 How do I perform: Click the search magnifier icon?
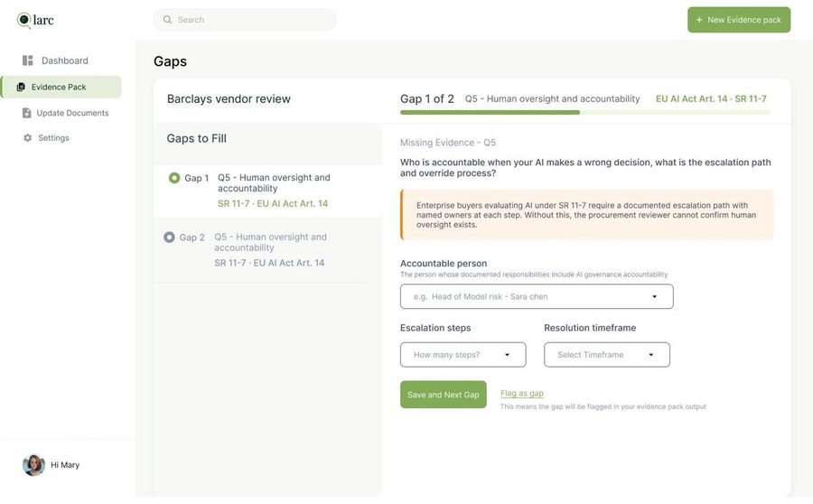[167, 20]
